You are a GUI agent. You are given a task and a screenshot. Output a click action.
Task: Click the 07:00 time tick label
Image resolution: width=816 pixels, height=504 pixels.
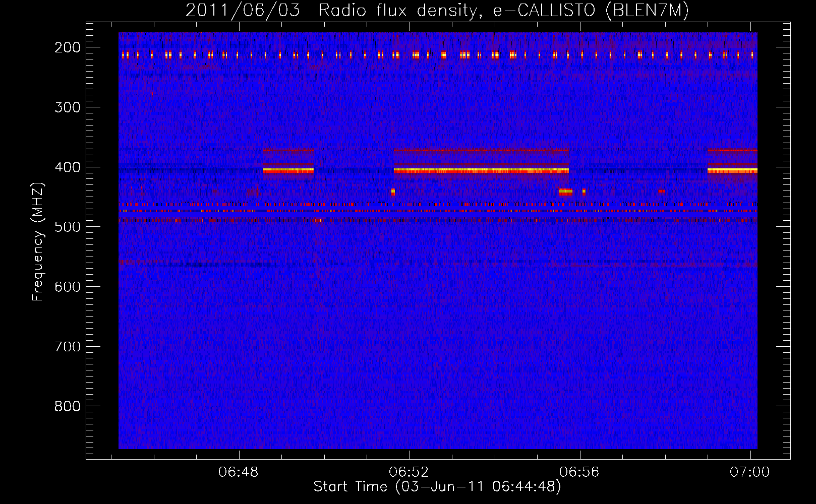click(750, 472)
